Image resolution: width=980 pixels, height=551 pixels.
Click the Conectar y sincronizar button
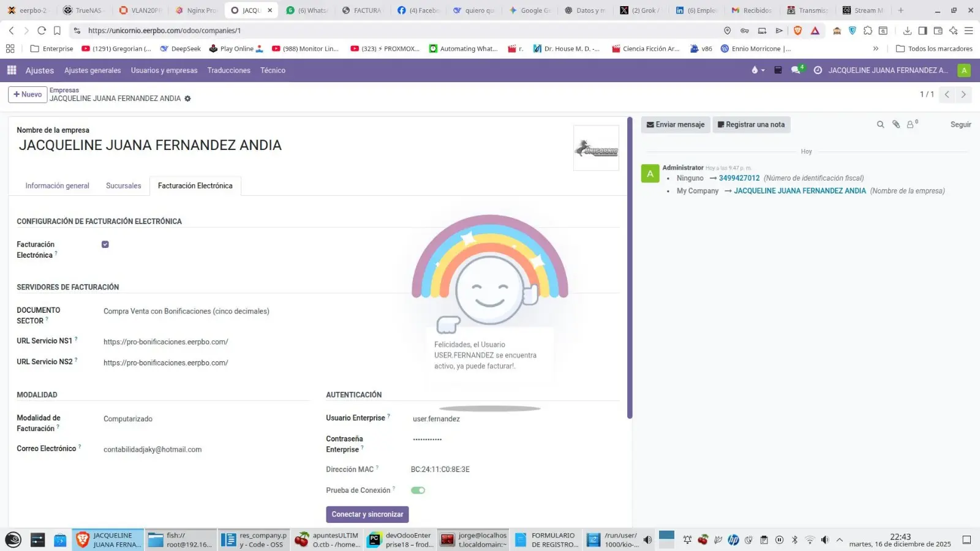click(367, 514)
